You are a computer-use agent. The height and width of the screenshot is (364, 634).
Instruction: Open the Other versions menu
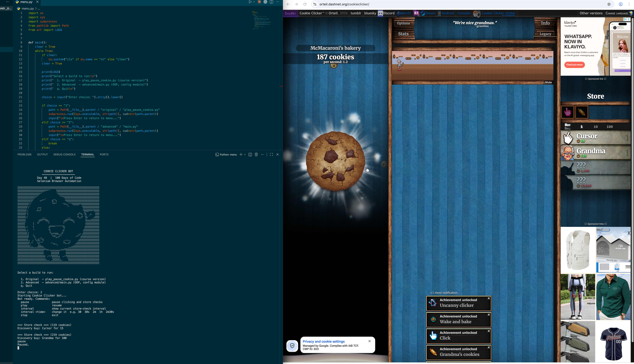pos(591,13)
